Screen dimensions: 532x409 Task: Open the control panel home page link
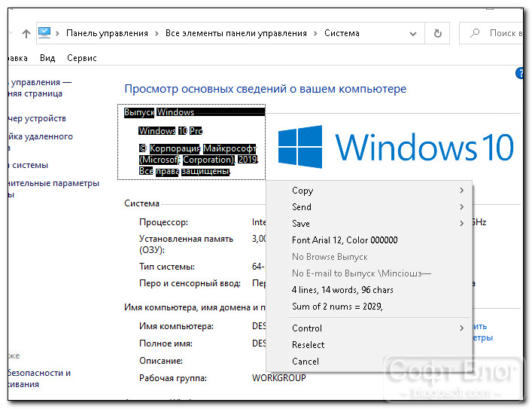40,88
